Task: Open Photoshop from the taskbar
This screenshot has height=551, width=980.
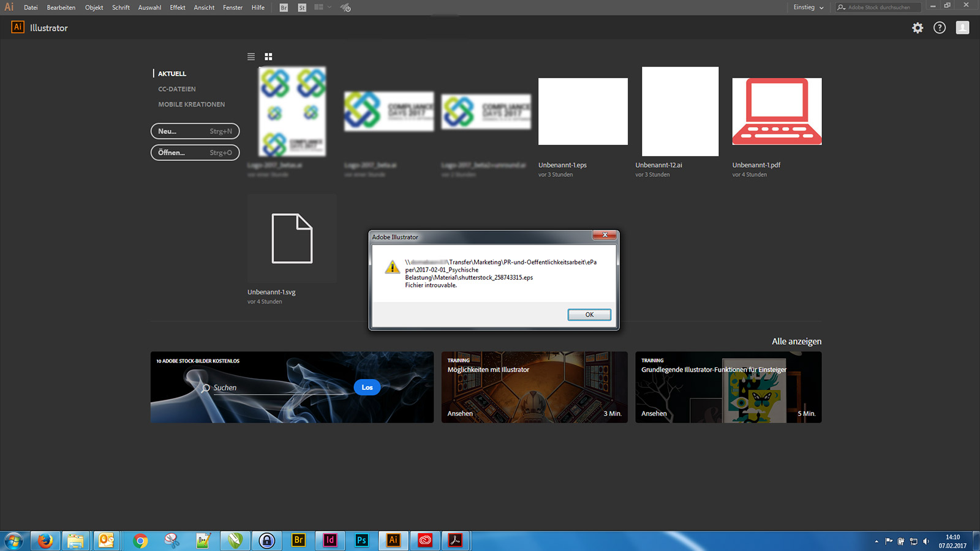Action: (361, 541)
